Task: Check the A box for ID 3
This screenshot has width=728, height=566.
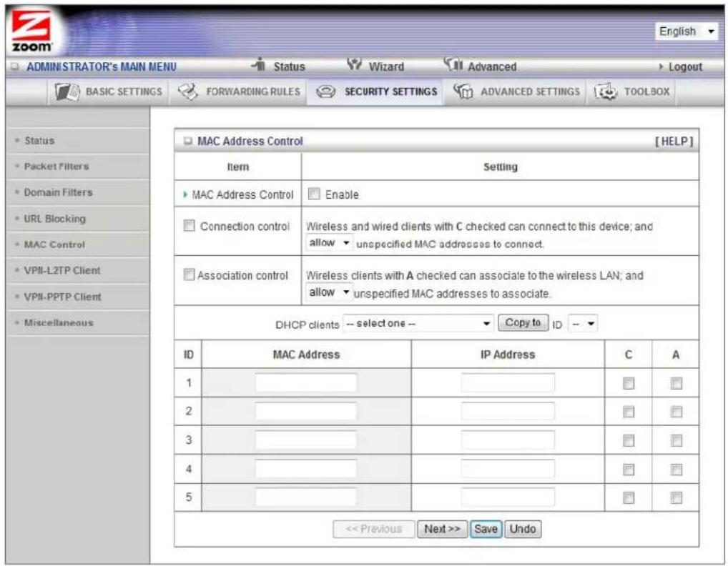Action: click(x=676, y=440)
